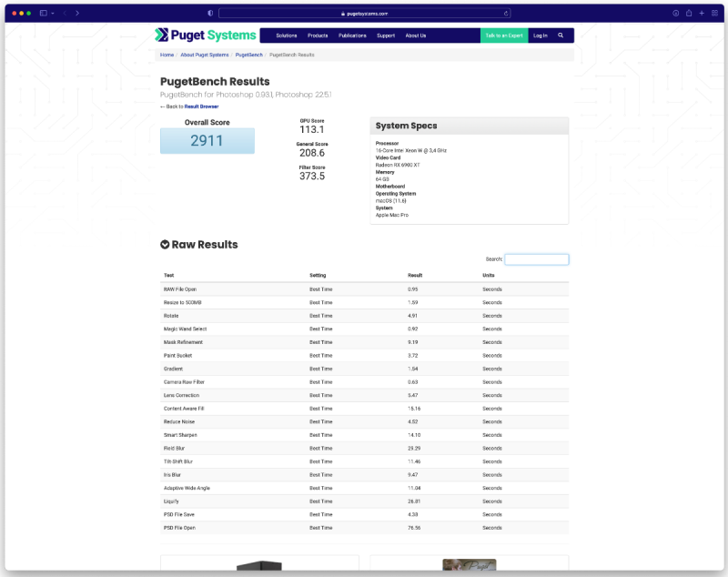Viewport: 728px width, 577px height.
Task: Sort table by the Units column header
Action: 489,275
